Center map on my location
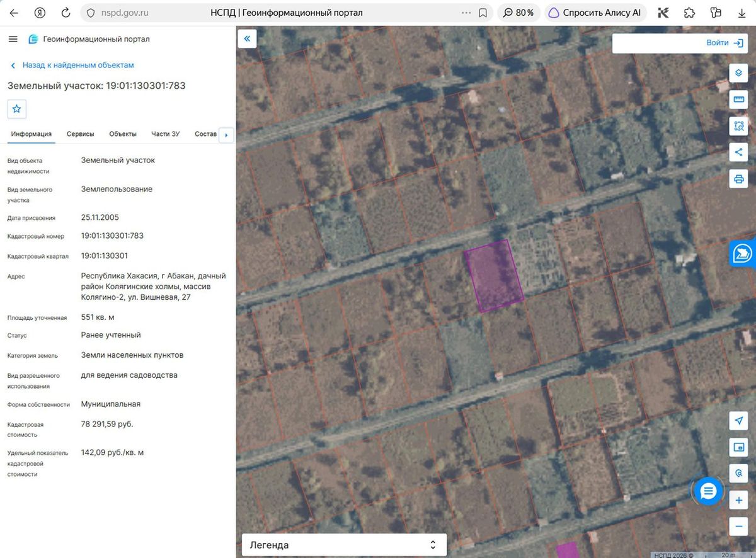This screenshot has height=558, width=756. click(739, 421)
